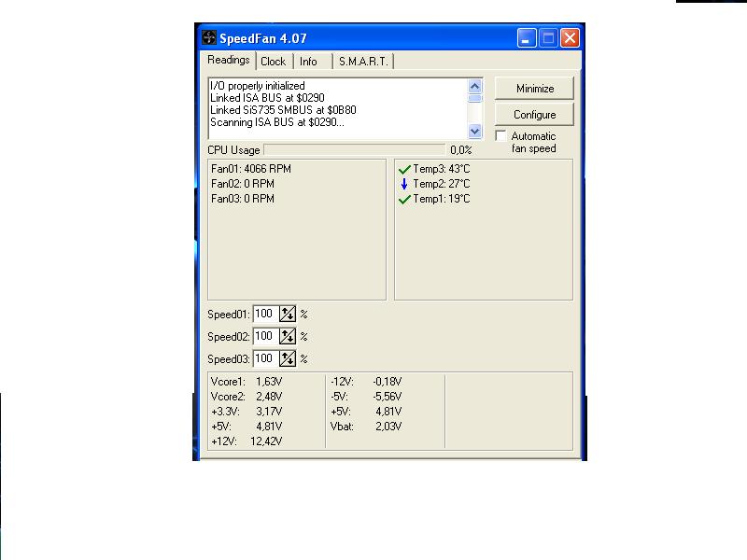Image resolution: width=747 pixels, height=560 pixels.
Task: Click Speed01 up/down spinner arrows
Action: click(x=288, y=314)
